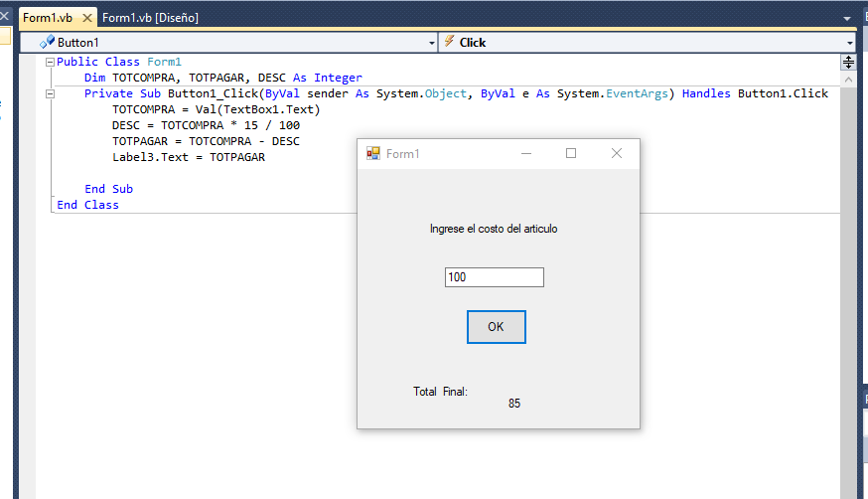Click the editor split handle above scrollbar
The width and height of the screenshot is (868, 499).
point(848,62)
